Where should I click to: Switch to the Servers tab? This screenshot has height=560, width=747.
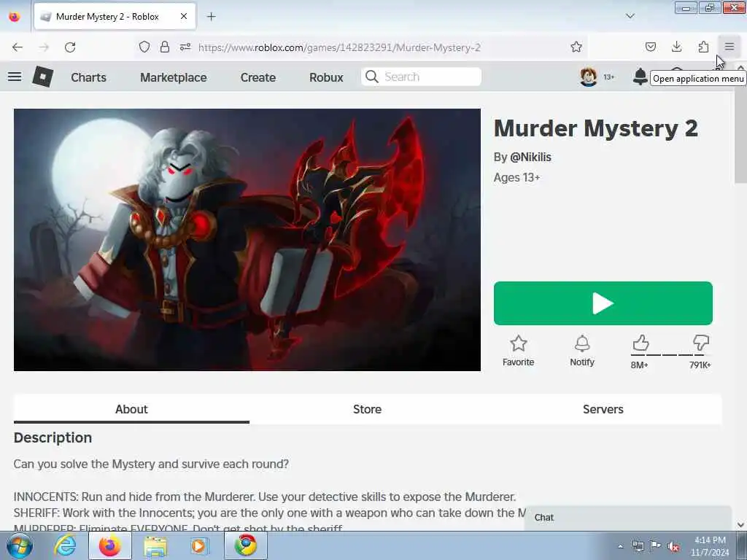(603, 409)
